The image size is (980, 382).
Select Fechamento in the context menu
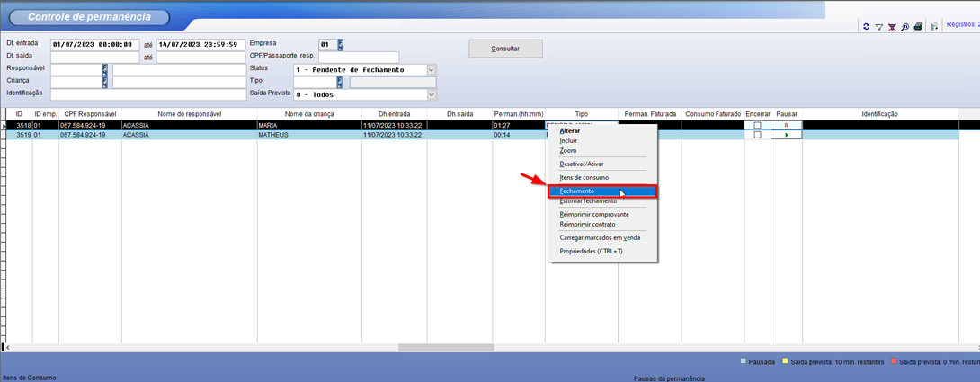(602, 191)
